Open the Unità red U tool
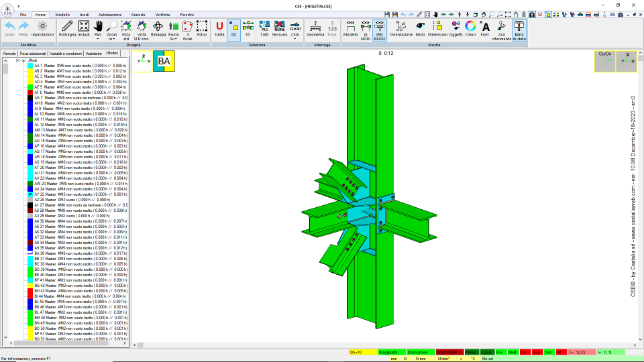This screenshot has width=644, height=362. pyautogui.click(x=219, y=29)
